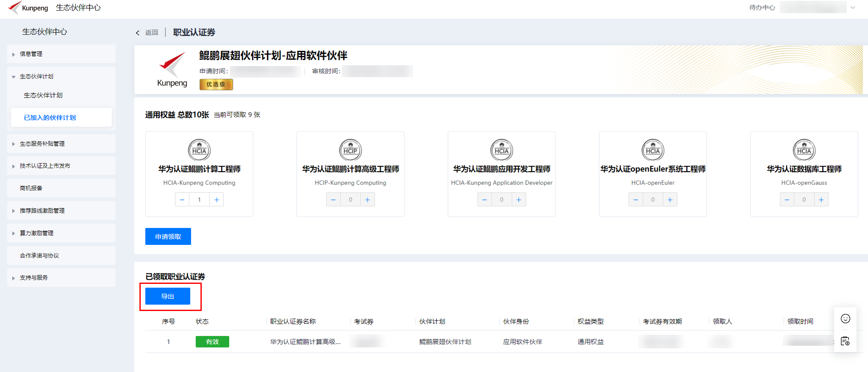This screenshot has width=868, height=372.
Task: Decrease Kunpeng Application Developer quantity with minus
Action: click(x=484, y=200)
